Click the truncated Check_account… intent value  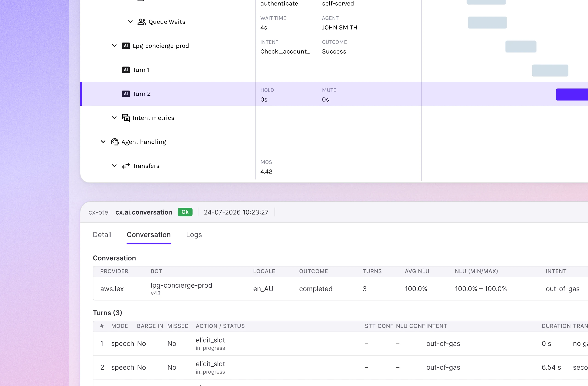285,51
